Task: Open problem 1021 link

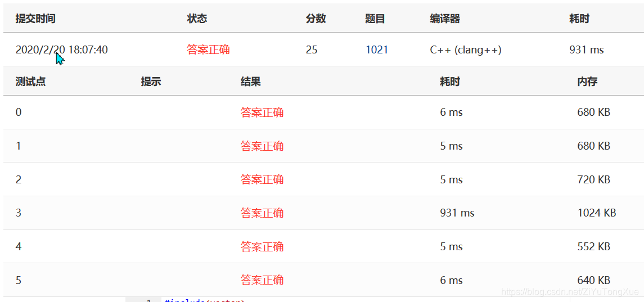Action: 377,49
